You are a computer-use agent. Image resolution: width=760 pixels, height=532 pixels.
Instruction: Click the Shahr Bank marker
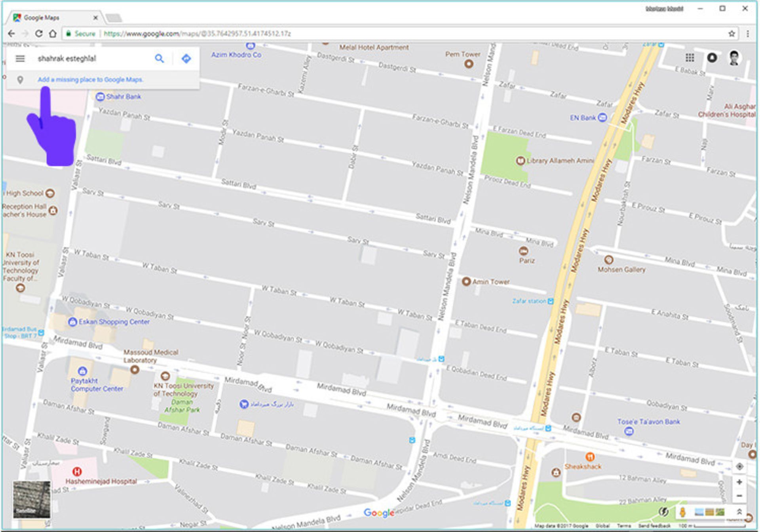pyautogui.click(x=100, y=97)
